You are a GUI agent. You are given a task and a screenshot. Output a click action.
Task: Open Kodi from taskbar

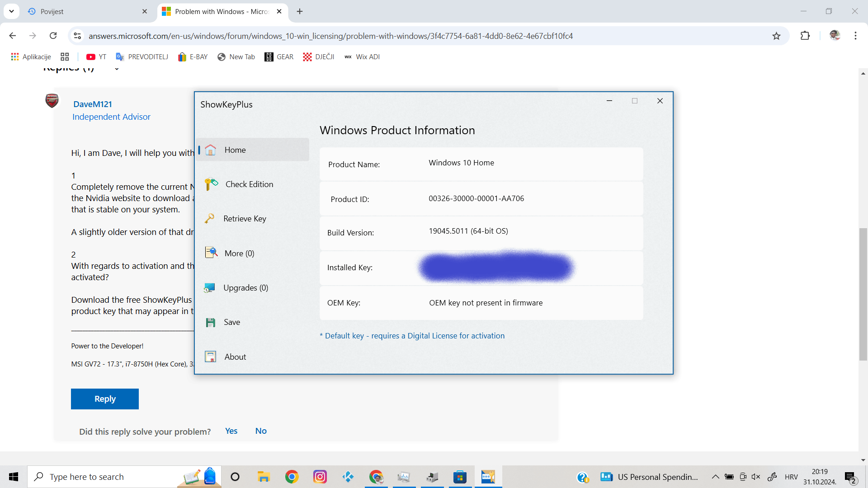pyautogui.click(x=348, y=477)
